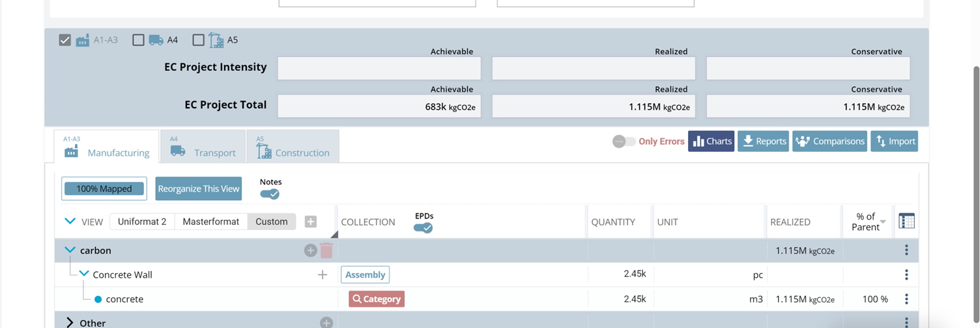Collapse the carbon tree group
Image resolution: width=980 pixels, height=328 pixels.
[x=70, y=250]
